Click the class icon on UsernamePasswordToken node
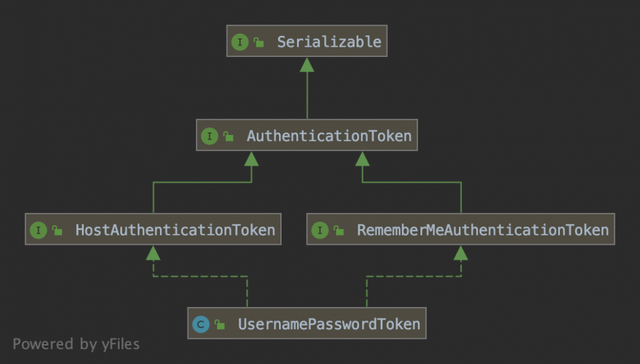This screenshot has height=364, width=640. pos(201,324)
